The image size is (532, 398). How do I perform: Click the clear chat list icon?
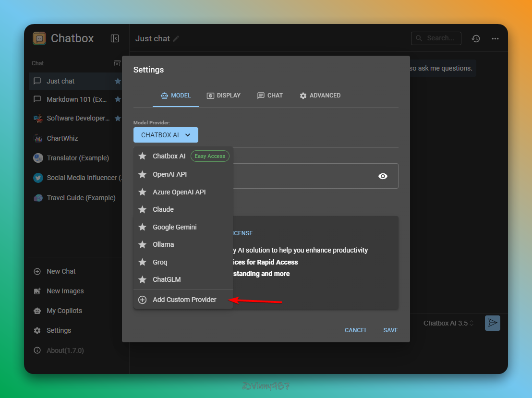[117, 63]
